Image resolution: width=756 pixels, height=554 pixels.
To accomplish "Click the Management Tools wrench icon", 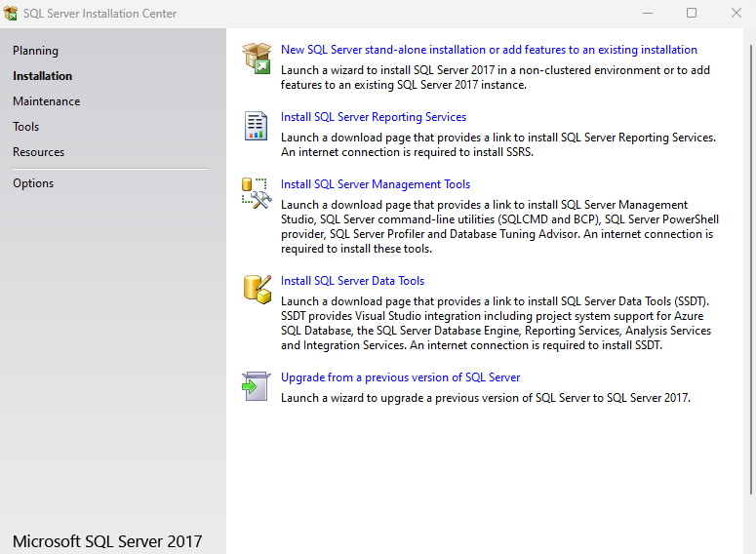I will coord(257,193).
